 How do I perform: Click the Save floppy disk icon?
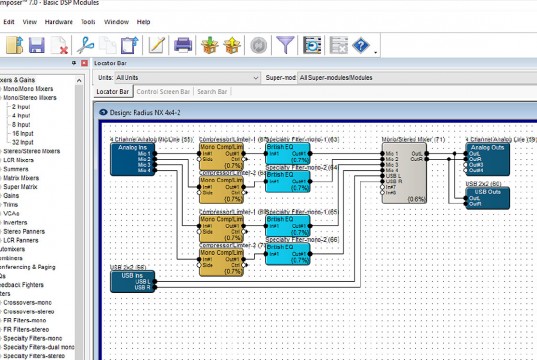(x=36, y=45)
